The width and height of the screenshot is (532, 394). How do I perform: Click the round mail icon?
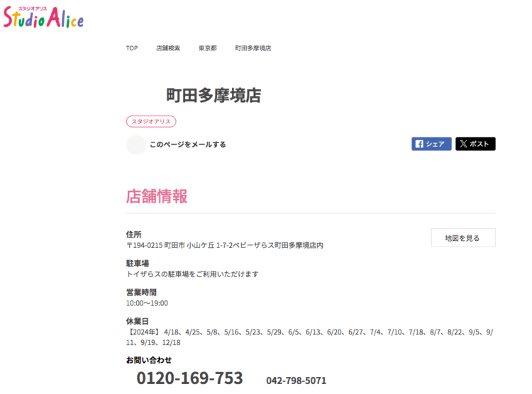(x=136, y=145)
